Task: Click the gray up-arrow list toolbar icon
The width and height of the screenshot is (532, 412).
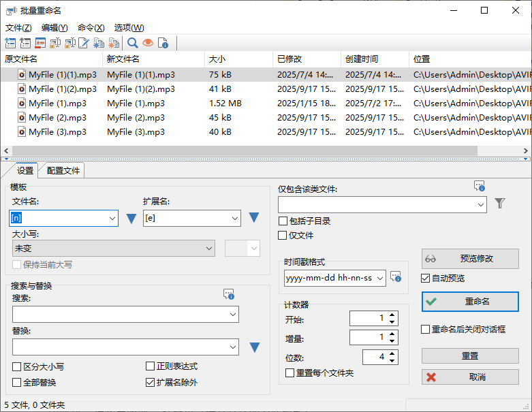Action: [25, 43]
